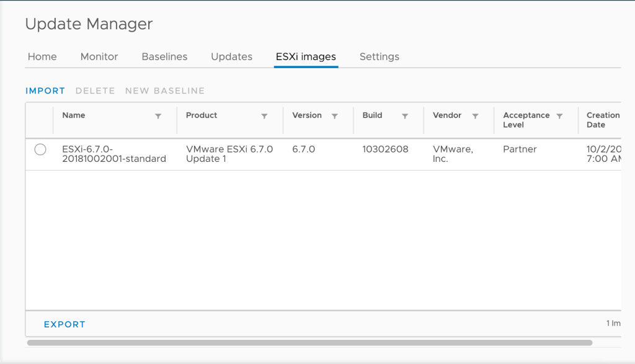The height and width of the screenshot is (364, 635).
Task: Click the DELETE button
Action: coord(95,91)
